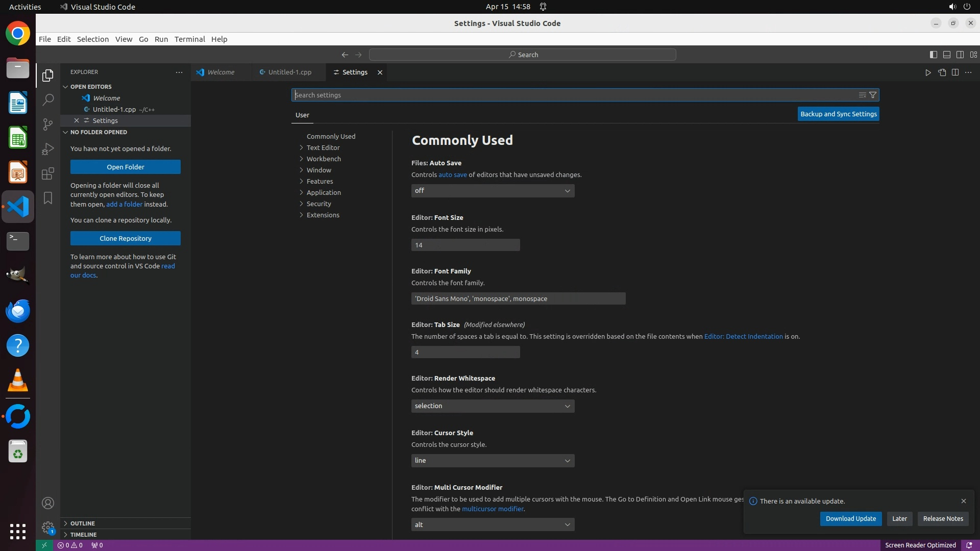980x551 pixels.
Task: Open Source Control view icon
Action: pyautogui.click(x=48, y=124)
